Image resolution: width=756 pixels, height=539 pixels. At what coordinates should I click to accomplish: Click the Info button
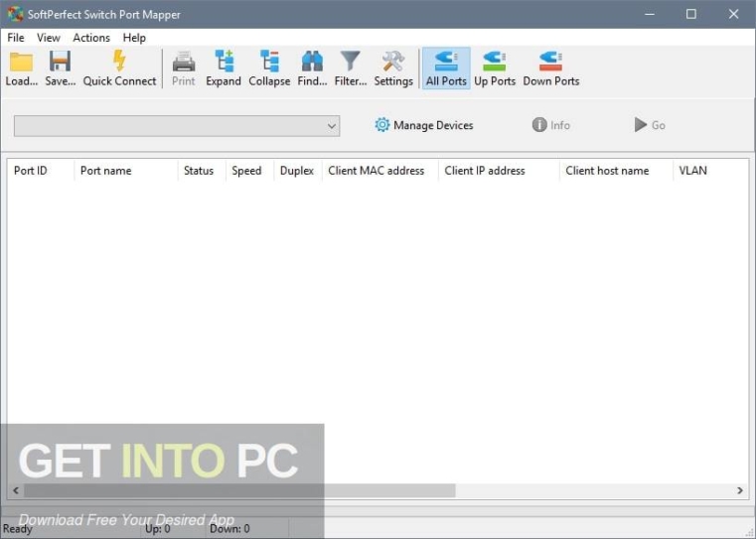click(x=551, y=125)
